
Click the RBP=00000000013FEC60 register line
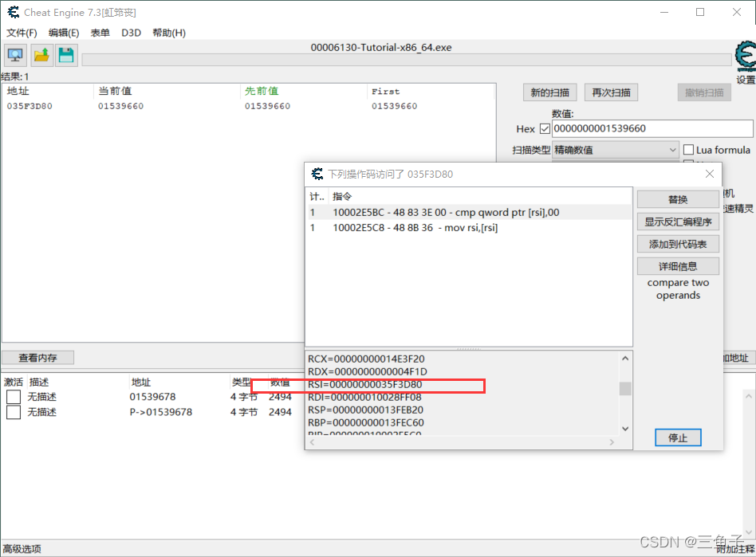(x=366, y=422)
